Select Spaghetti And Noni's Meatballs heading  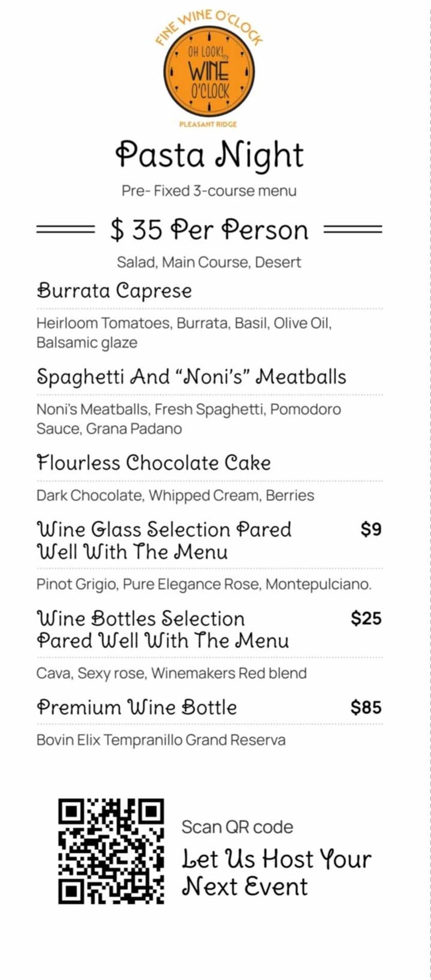[x=191, y=377]
